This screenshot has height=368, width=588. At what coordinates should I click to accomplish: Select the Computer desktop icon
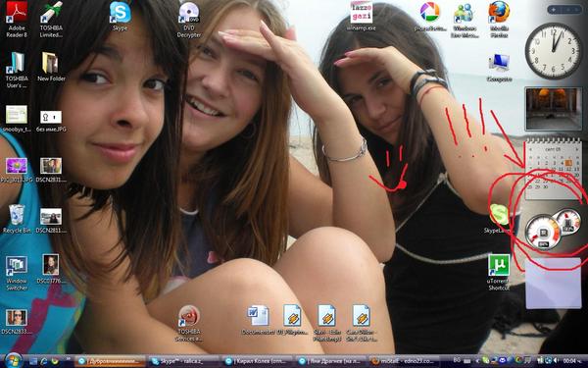coord(499,68)
